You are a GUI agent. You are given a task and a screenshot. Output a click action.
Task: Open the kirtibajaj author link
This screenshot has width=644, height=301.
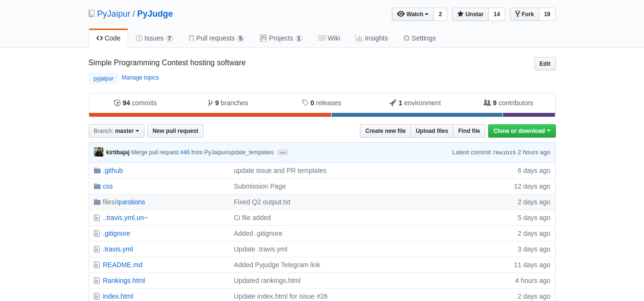(x=118, y=152)
